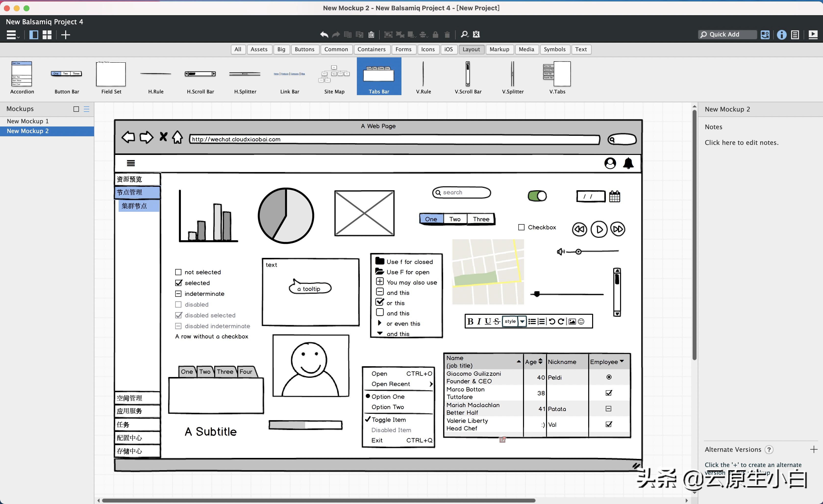Viewport: 823px width, 504px height.
Task: Click the Paste clipboard icon
Action: (x=371, y=34)
